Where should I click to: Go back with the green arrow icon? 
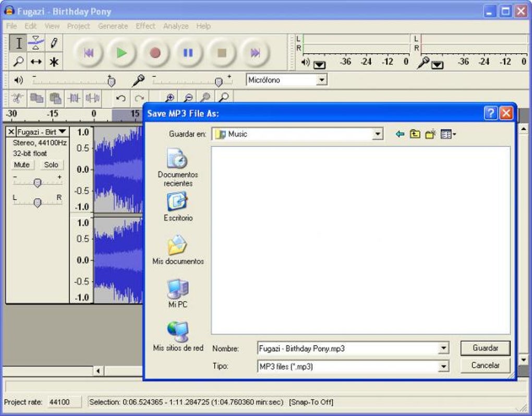pyautogui.click(x=400, y=134)
